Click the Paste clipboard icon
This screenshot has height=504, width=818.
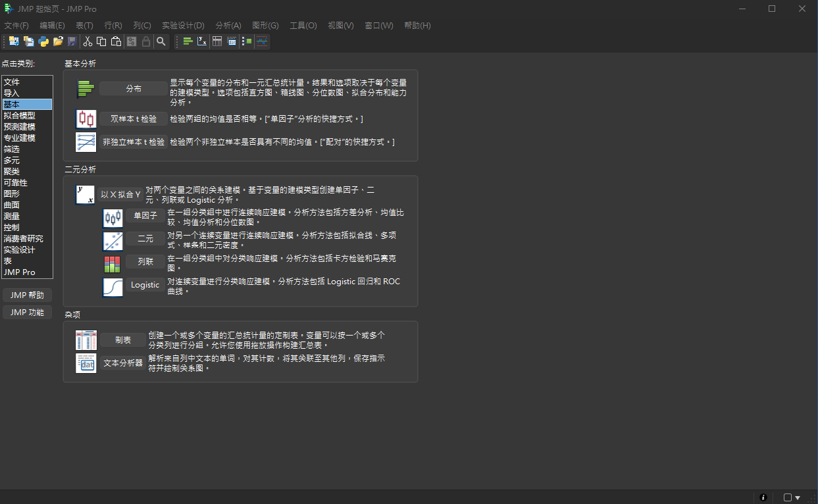(116, 41)
